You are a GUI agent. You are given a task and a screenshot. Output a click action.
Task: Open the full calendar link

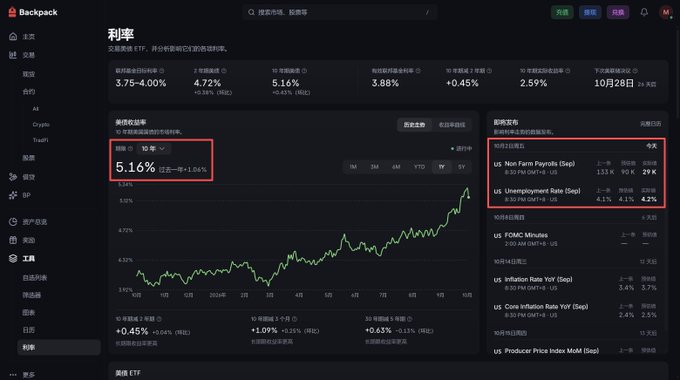point(651,124)
